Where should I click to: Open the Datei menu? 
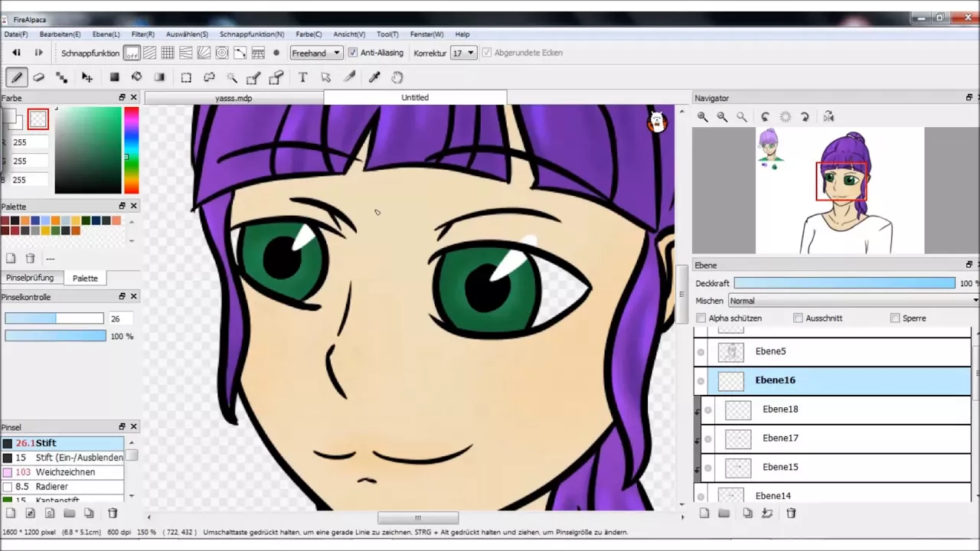point(16,34)
